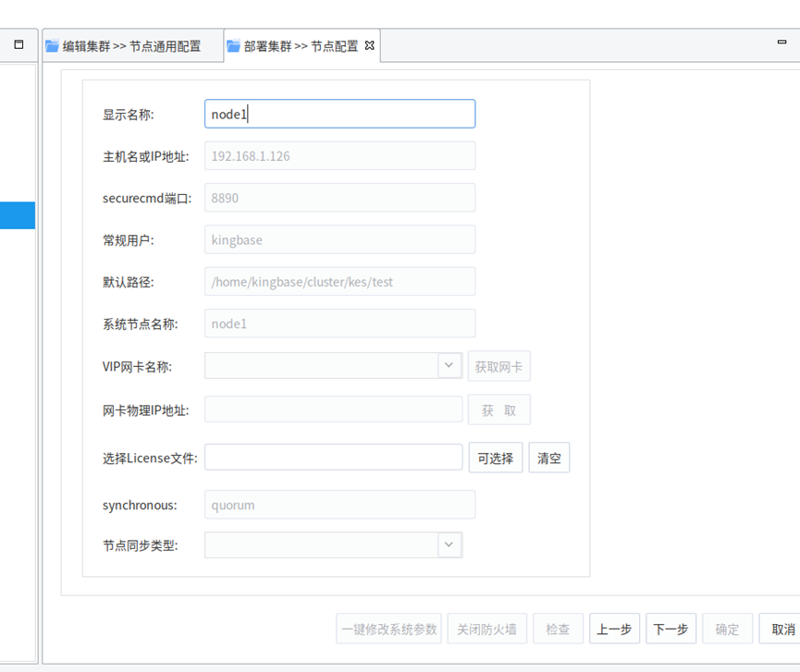800x672 pixels.
Task: Focus the 显示名称 input field
Action: click(x=339, y=114)
